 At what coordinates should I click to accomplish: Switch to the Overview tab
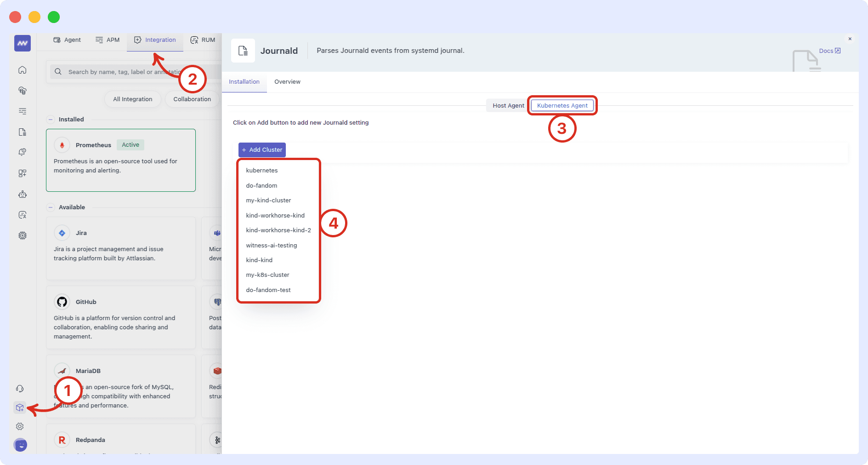tap(287, 82)
